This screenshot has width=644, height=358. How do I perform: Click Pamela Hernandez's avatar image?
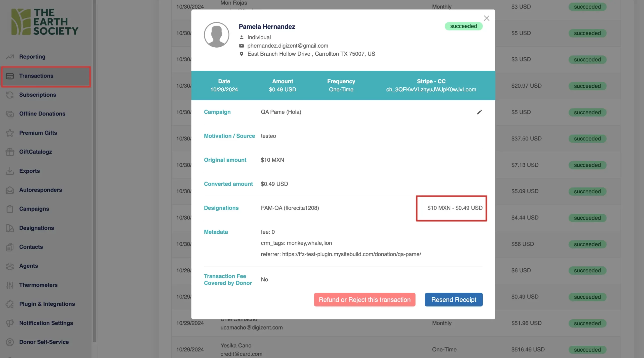(x=216, y=35)
